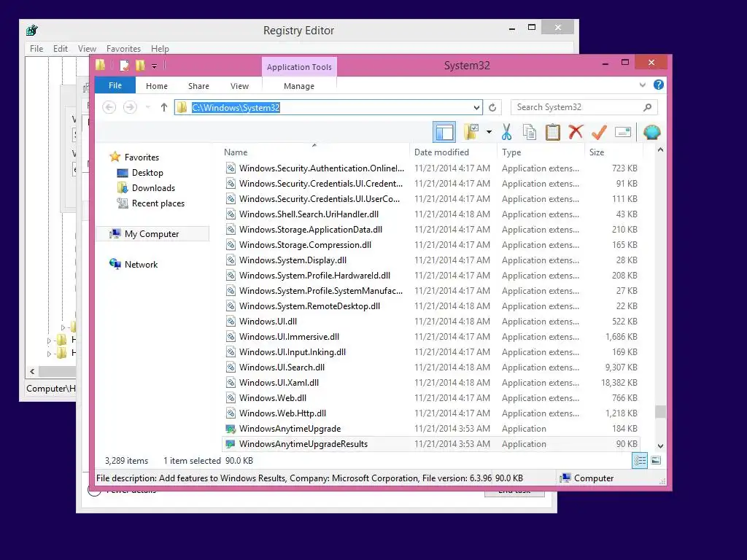Viewport: 747px width, 560px height.
Task: Click the rename label toolbar icon
Action: pos(623,132)
